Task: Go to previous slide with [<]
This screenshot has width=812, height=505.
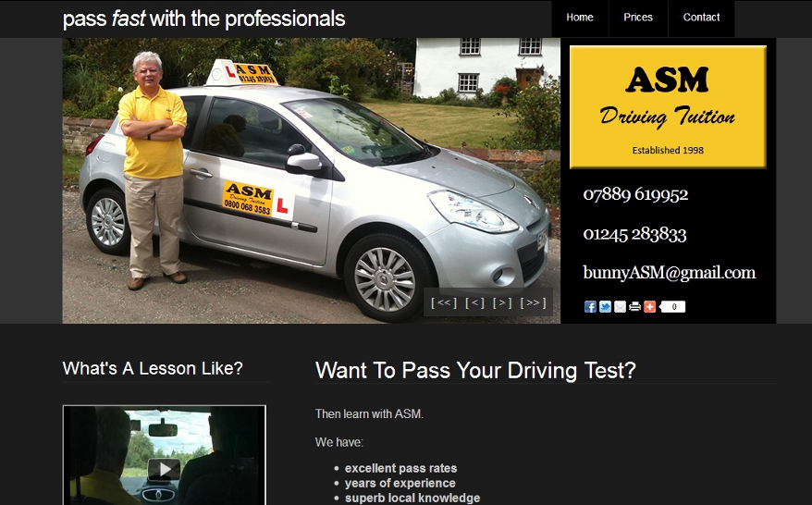Action: tap(474, 302)
